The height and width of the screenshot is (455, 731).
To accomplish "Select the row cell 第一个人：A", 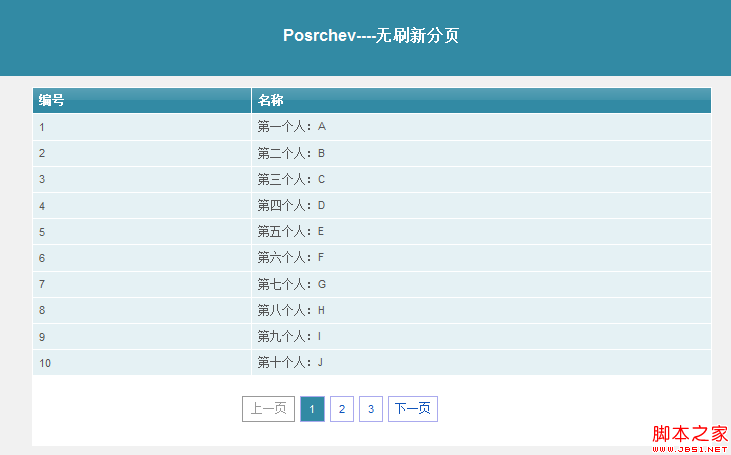I will tap(292, 127).
